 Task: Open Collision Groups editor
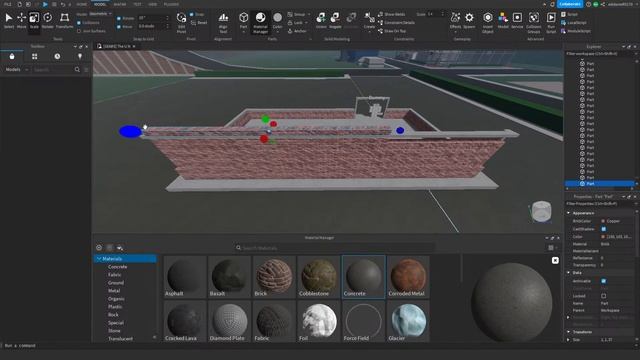coord(534,22)
